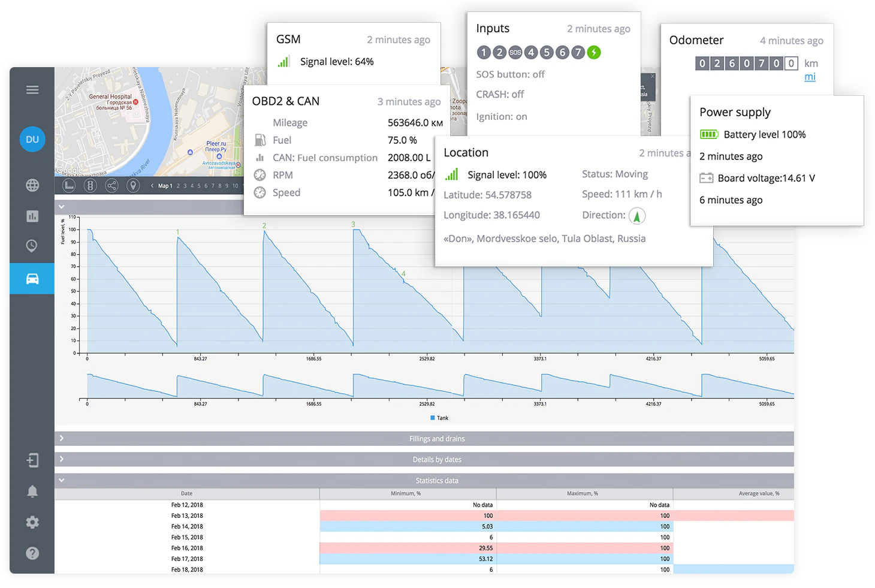Click the location marker icon on the map toolbar
Screen dimensions: 875x588
(133, 185)
